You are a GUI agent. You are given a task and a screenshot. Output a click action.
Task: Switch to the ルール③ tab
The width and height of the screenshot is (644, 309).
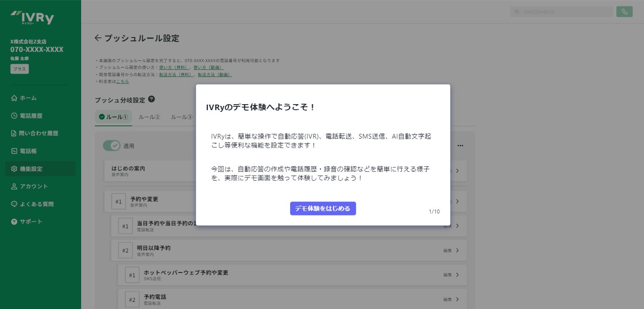coord(181,117)
